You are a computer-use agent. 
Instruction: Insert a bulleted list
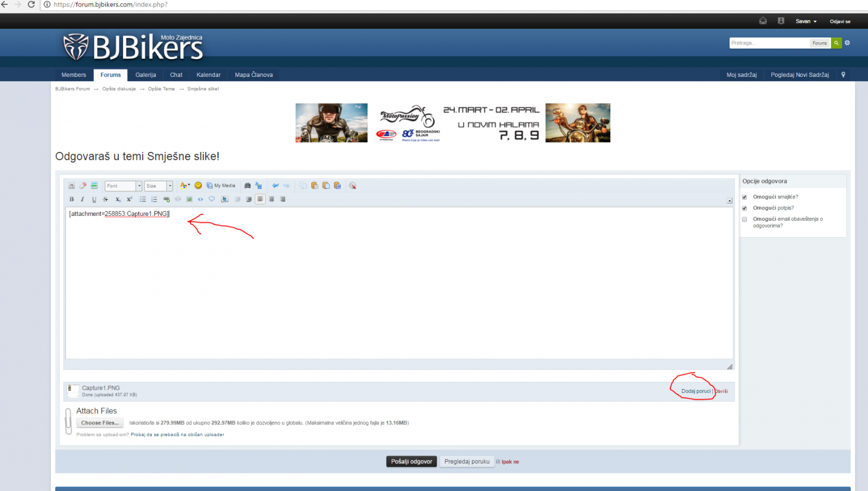[143, 200]
